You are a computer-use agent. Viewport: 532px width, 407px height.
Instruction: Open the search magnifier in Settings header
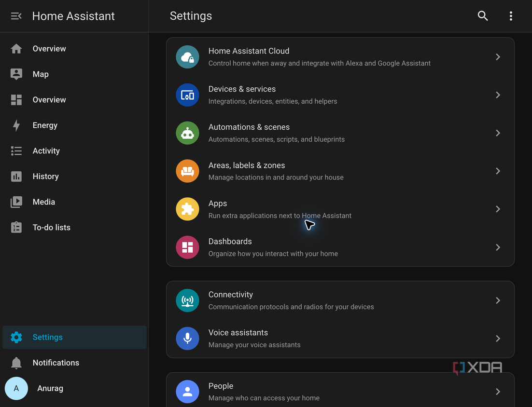pos(482,16)
